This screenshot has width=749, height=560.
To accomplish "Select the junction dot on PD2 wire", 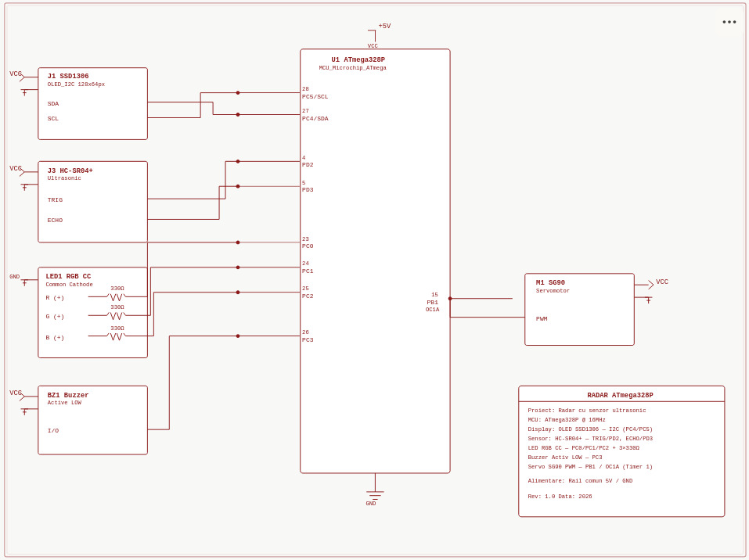I will [x=238, y=161].
